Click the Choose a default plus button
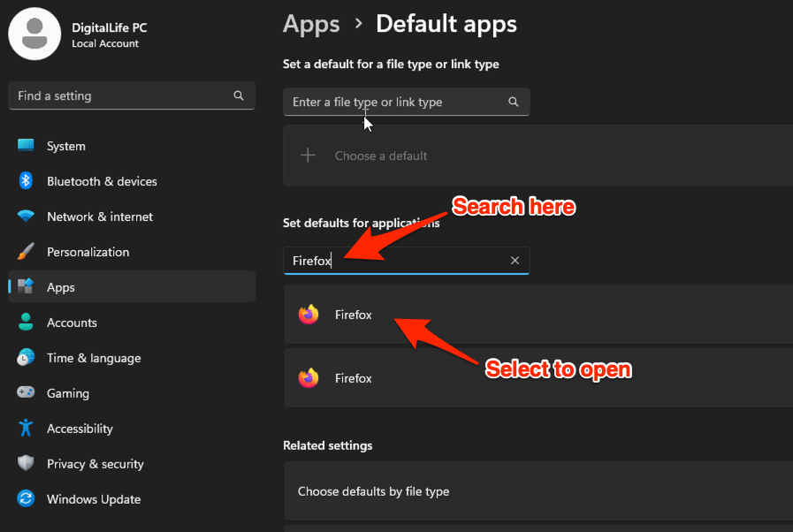Viewport: 793px width, 532px height. point(308,155)
